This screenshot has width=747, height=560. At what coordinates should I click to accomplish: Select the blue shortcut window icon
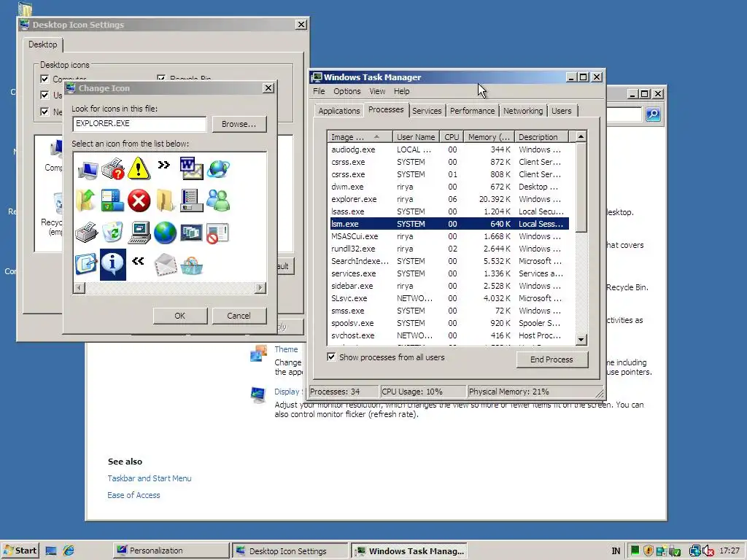(x=86, y=264)
